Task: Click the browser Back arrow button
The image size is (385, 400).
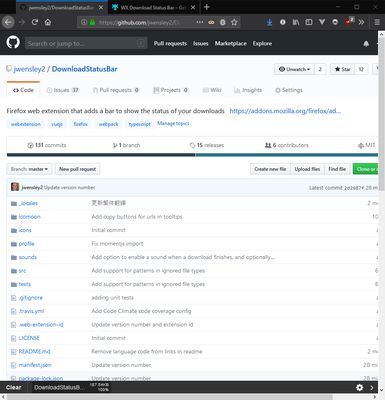Action: tap(8, 22)
